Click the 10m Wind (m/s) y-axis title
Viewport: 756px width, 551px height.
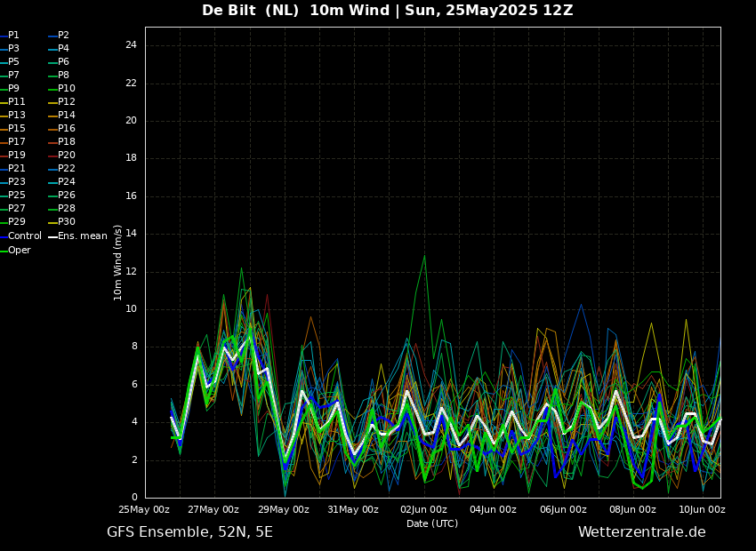point(117,262)
